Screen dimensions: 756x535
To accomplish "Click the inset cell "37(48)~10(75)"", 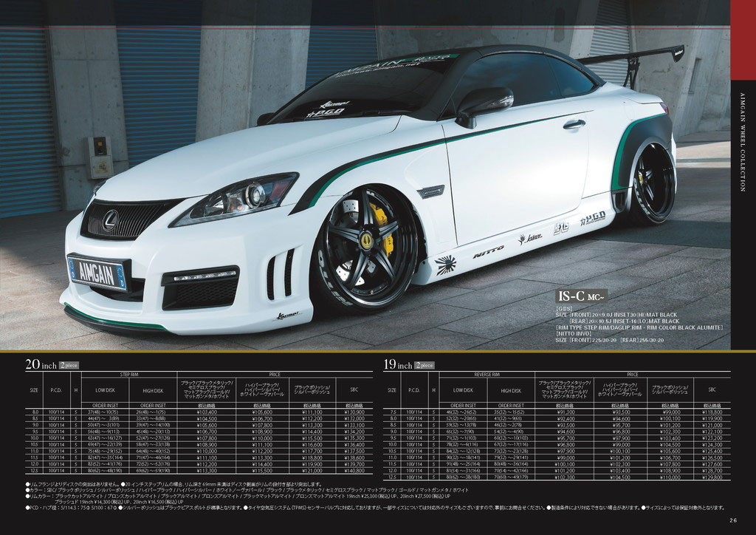I will (103, 412).
